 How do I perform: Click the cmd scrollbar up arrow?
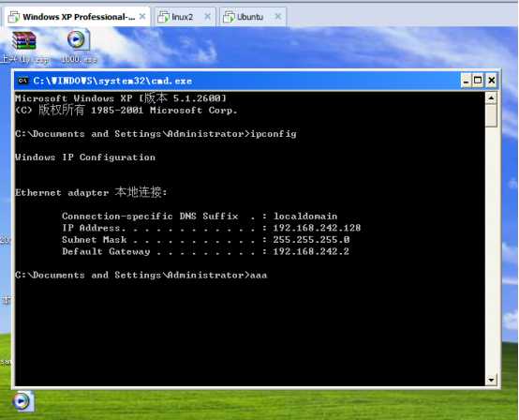(491, 98)
